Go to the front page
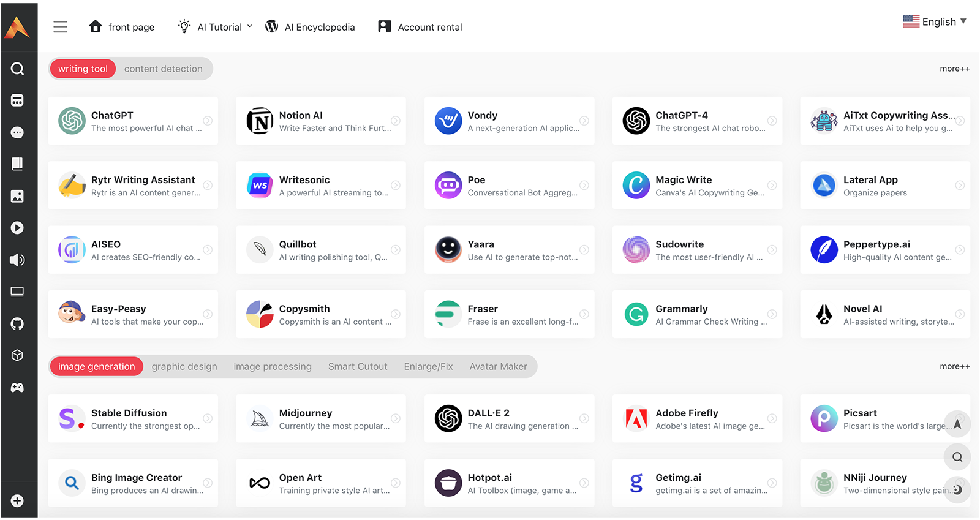This screenshot has width=980, height=520. coord(121,27)
